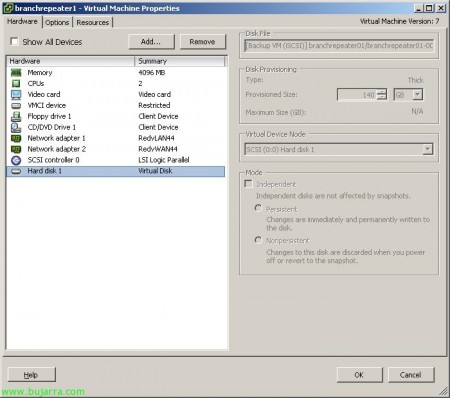Select the CPUs row label
This screenshot has height=398, width=450.
tap(36, 83)
